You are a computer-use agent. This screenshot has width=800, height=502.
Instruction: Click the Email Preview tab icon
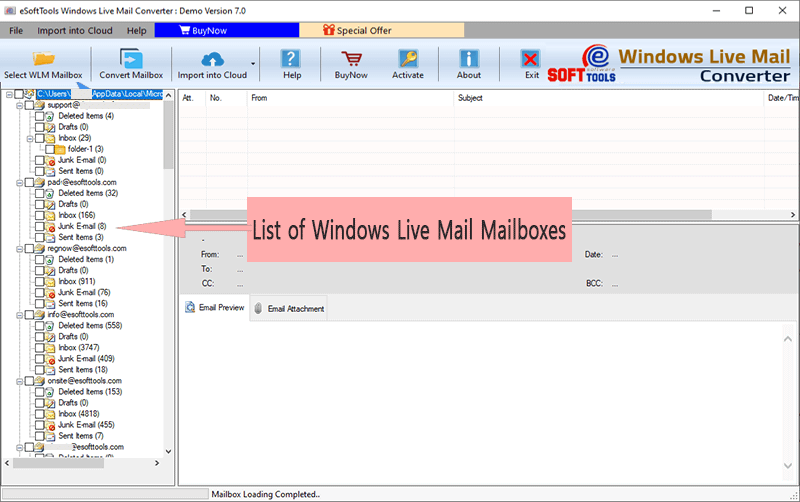[x=190, y=307]
